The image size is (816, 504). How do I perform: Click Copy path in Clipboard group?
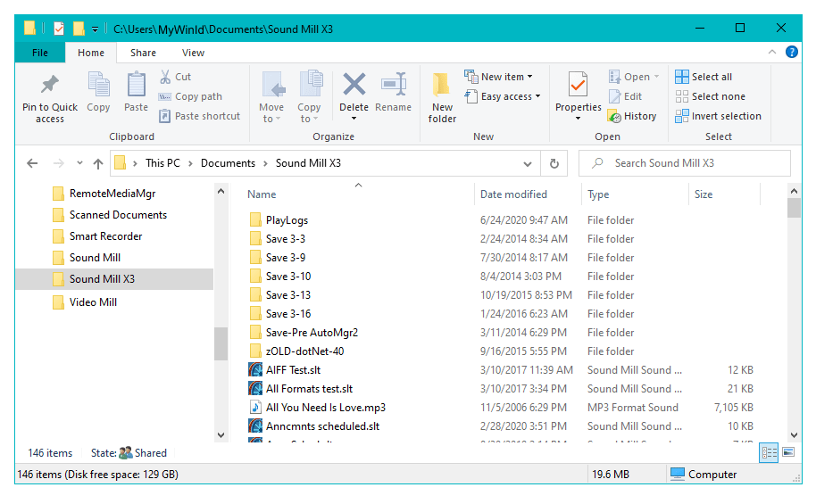coord(190,96)
